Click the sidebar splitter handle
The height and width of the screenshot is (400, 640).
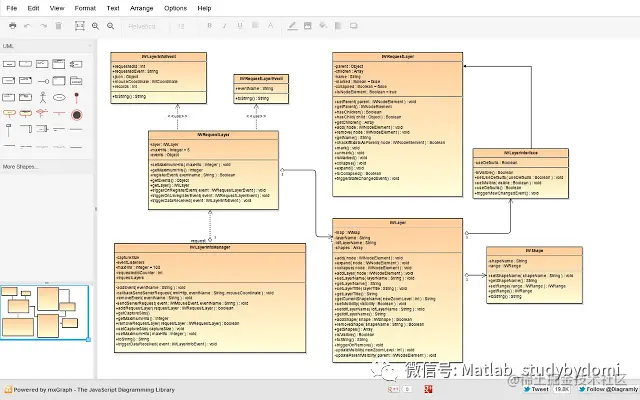click(96, 209)
